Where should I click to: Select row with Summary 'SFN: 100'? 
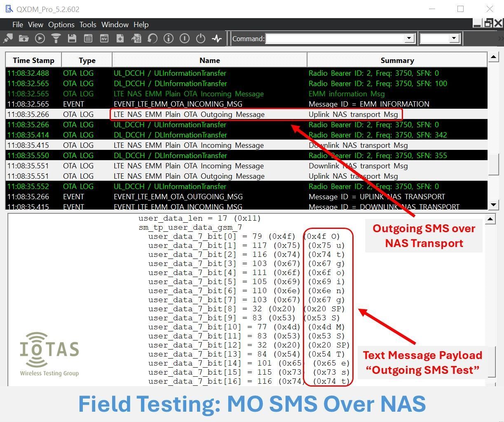[x=246, y=84]
